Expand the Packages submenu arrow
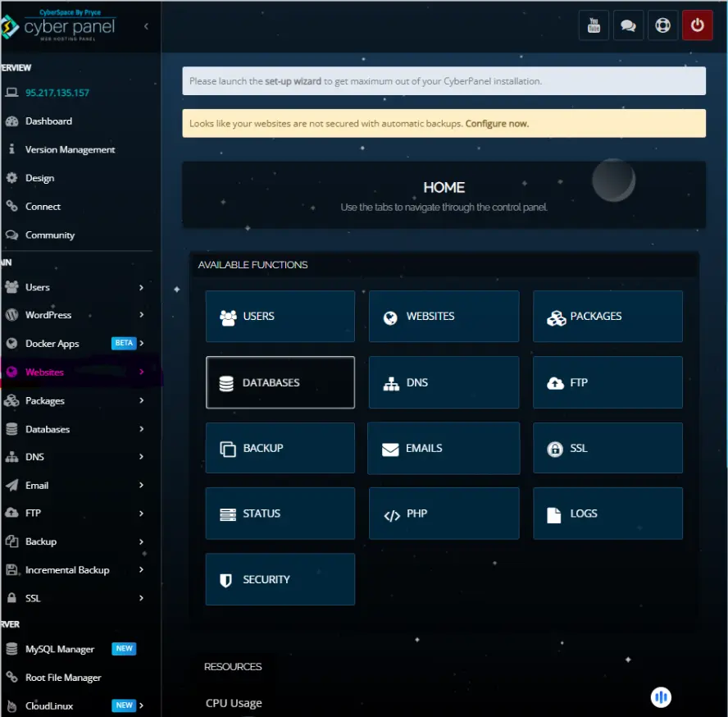Screen dimensions: 728x717 tap(141, 400)
